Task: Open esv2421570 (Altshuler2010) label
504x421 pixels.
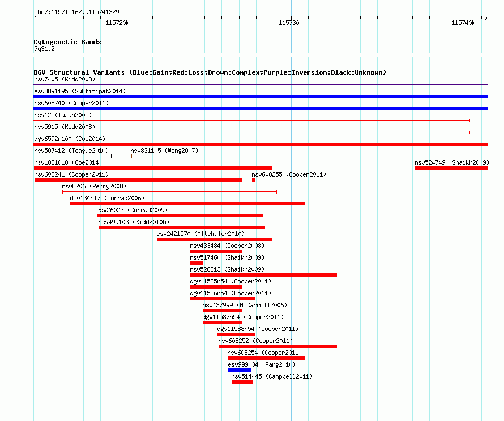Action: pyautogui.click(x=200, y=234)
